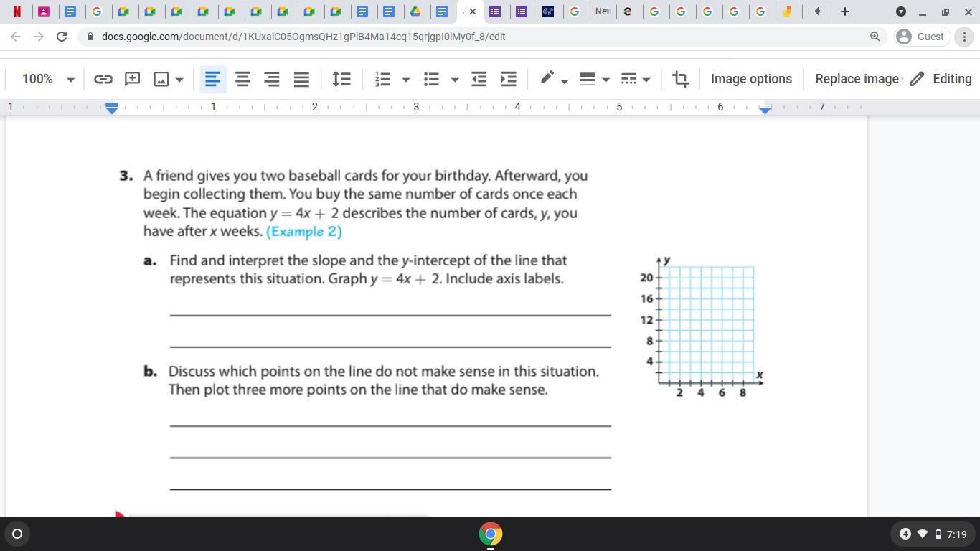Add a comment using the toolbar icon
The height and width of the screenshot is (551, 980).
coord(132,79)
